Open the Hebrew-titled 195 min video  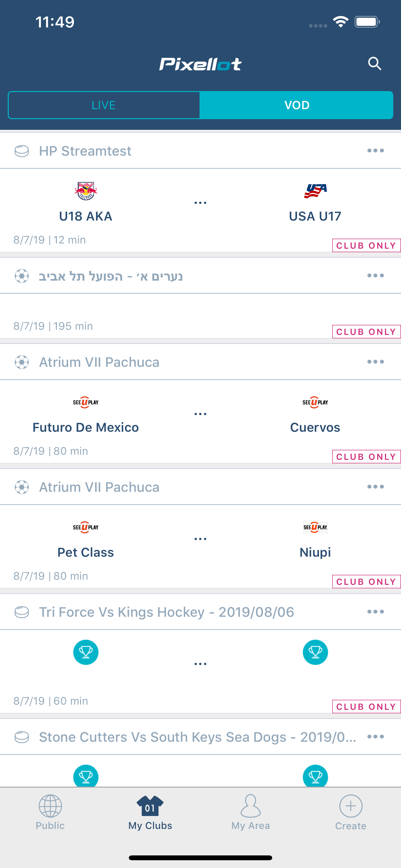point(200,316)
